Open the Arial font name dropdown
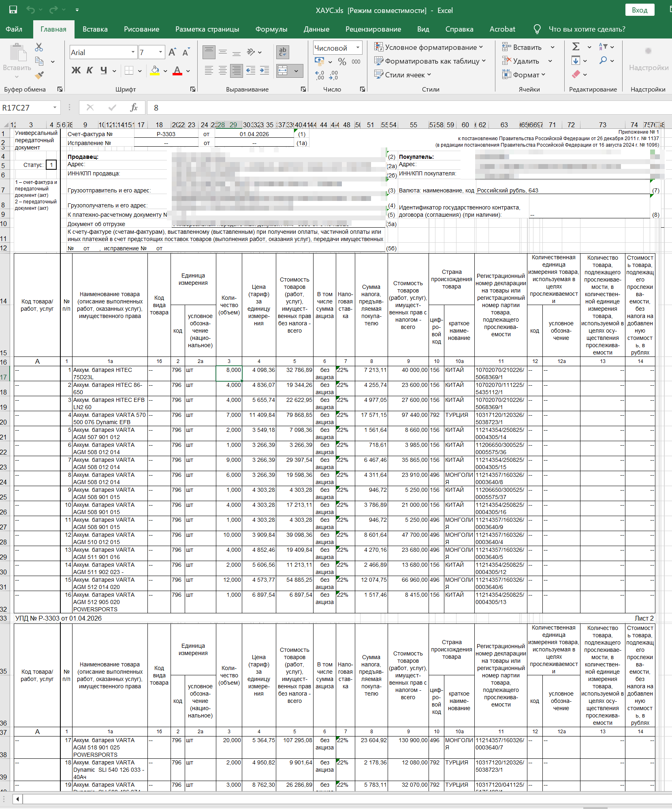The width and height of the screenshot is (672, 809). tap(132, 52)
